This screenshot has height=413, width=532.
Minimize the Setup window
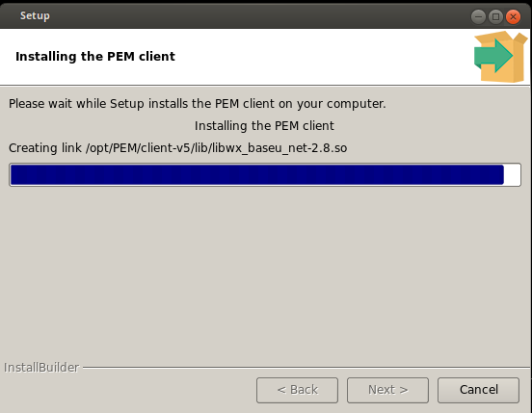[x=478, y=16]
